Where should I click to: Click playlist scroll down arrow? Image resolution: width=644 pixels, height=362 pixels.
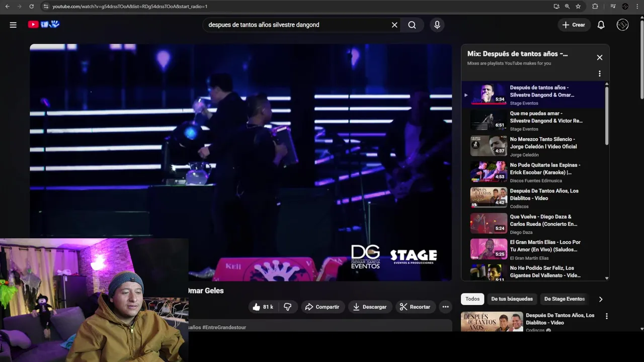point(607,278)
